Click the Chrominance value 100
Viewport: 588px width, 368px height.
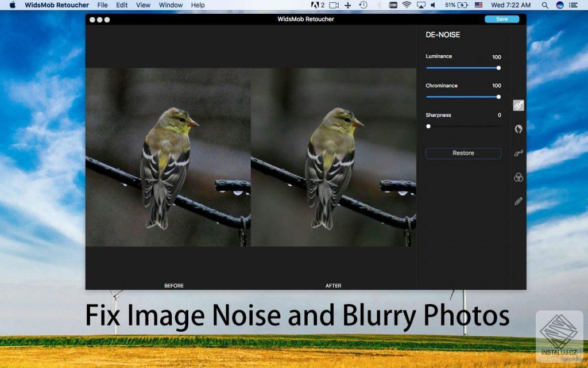tap(497, 86)
